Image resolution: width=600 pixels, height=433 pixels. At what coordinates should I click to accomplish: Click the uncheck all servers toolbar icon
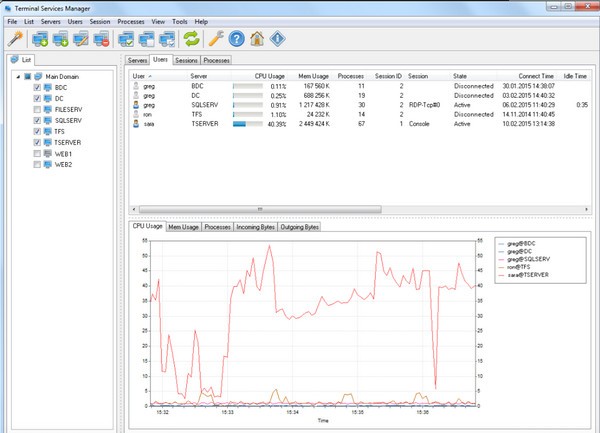[147, 39]
